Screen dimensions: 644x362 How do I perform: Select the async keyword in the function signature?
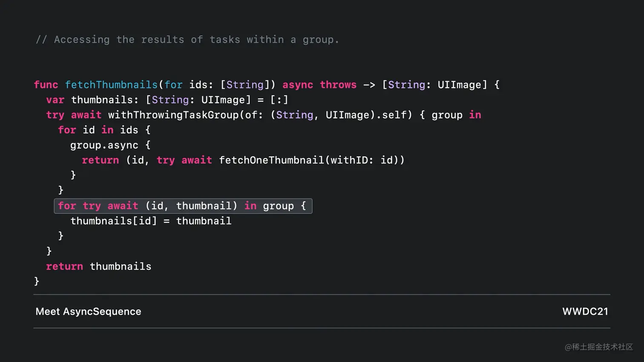click(x=298, y=85)
